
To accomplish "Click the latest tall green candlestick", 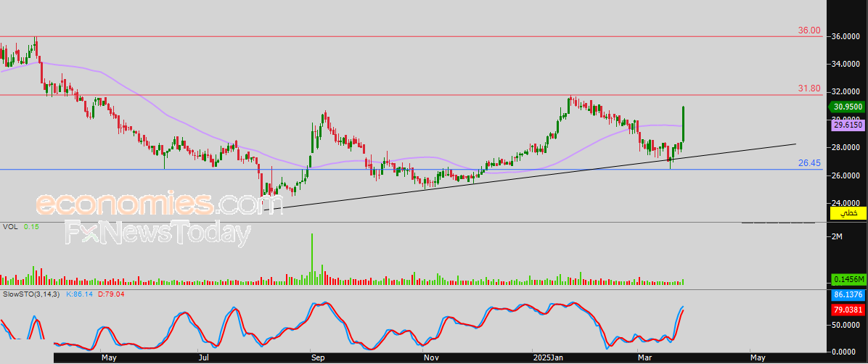I will click(684, 123).
